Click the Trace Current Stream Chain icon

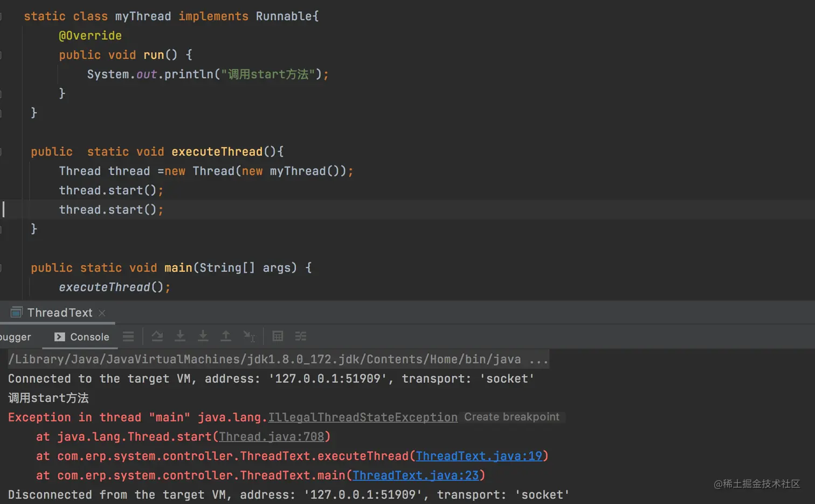301,336
